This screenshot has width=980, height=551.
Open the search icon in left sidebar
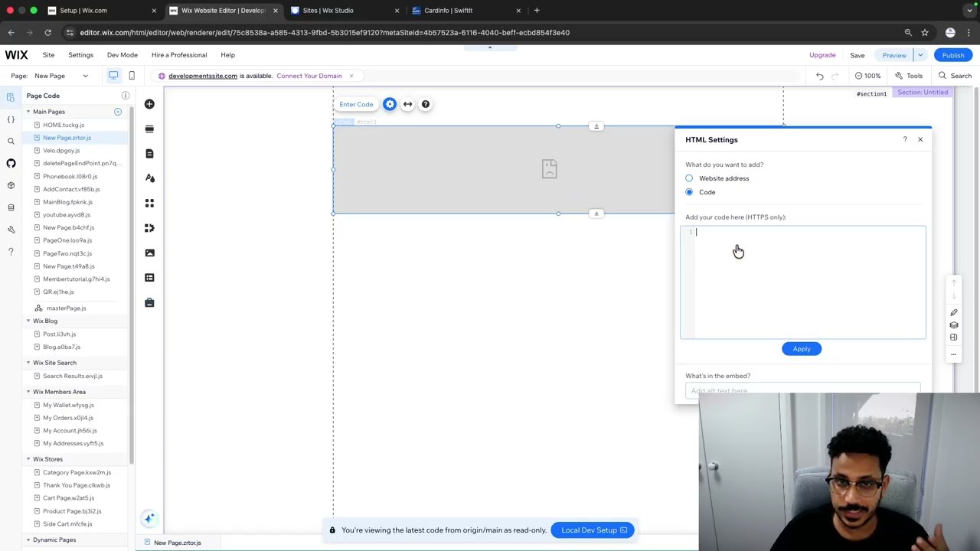point(11,142)
